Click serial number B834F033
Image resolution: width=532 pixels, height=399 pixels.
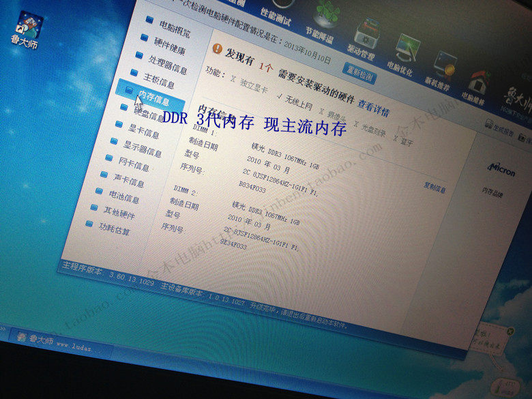(x=252, y=187)
